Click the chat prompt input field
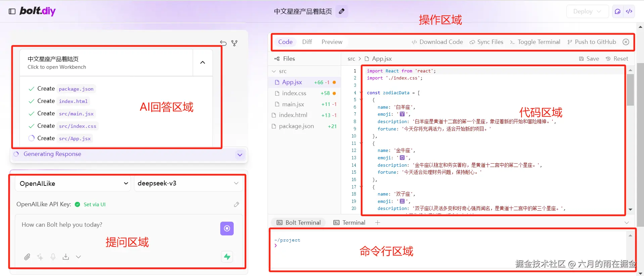Viewport: 644px width, 276px height. tap(118, 225)
